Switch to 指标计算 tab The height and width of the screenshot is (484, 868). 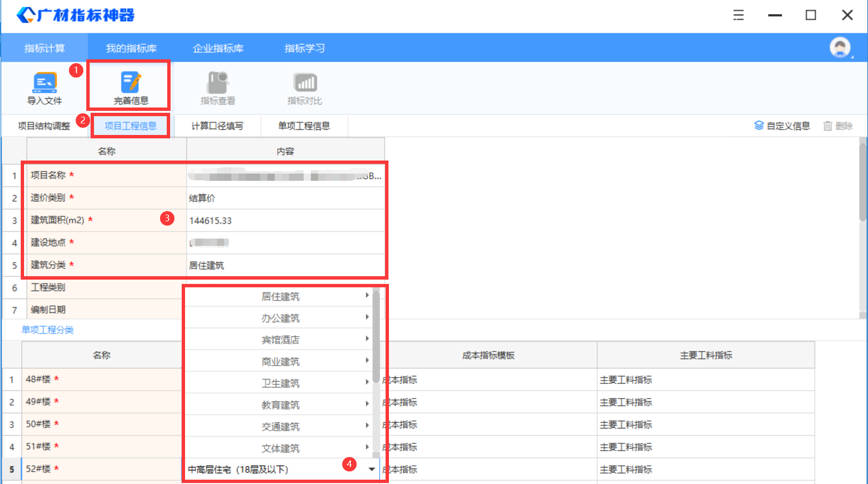(x=44, y=48)
